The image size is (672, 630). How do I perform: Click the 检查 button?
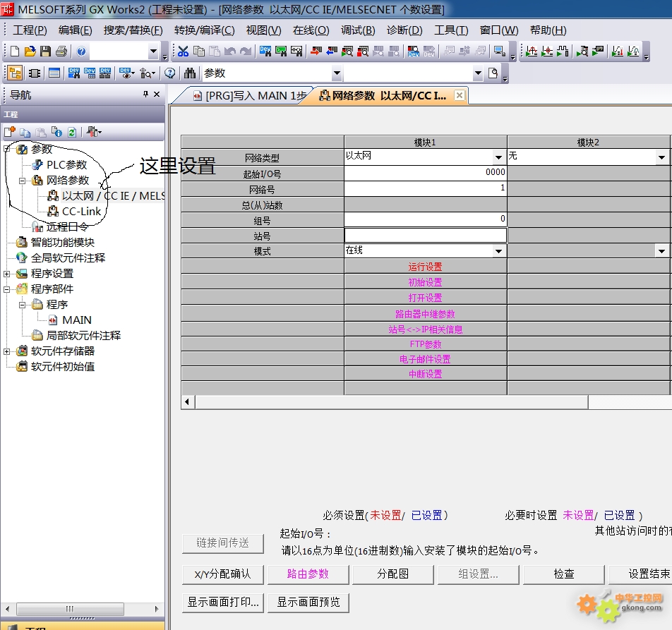[563, 574]
